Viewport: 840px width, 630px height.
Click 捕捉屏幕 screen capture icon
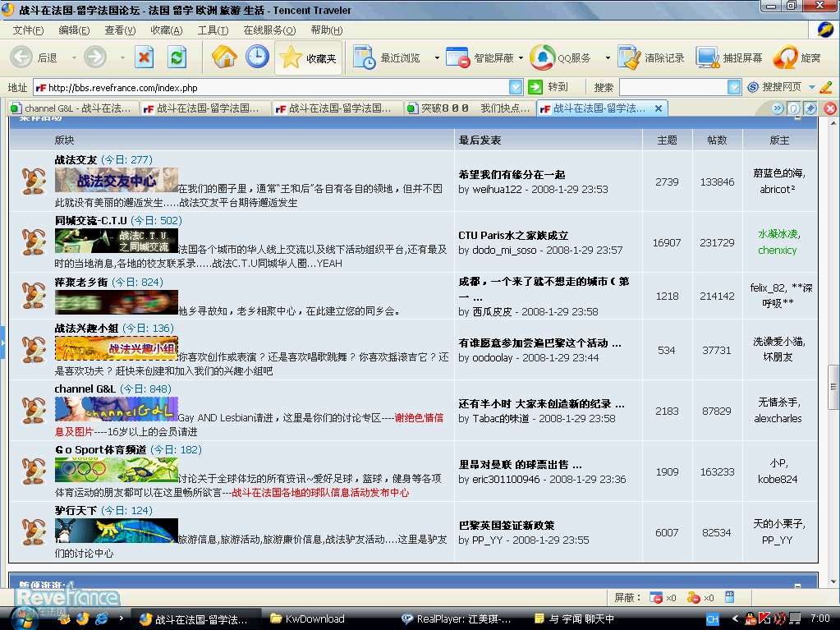click(708, 57)
